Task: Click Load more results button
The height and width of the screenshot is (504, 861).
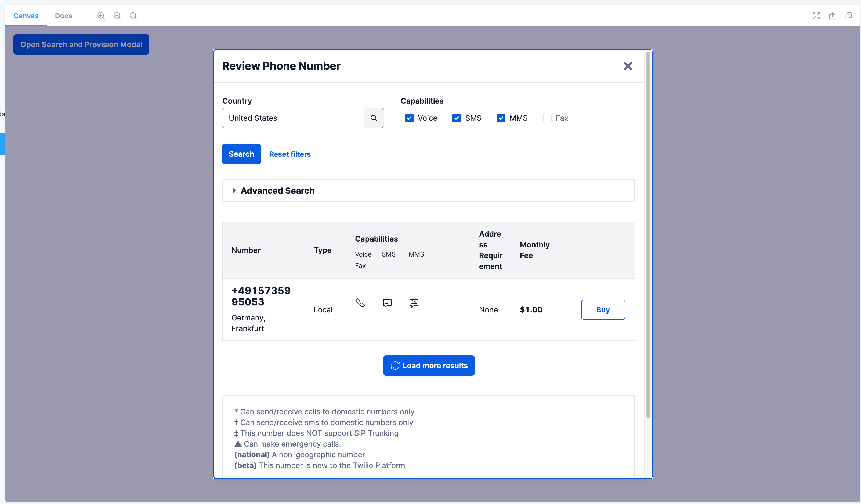Action: (428, 365)
